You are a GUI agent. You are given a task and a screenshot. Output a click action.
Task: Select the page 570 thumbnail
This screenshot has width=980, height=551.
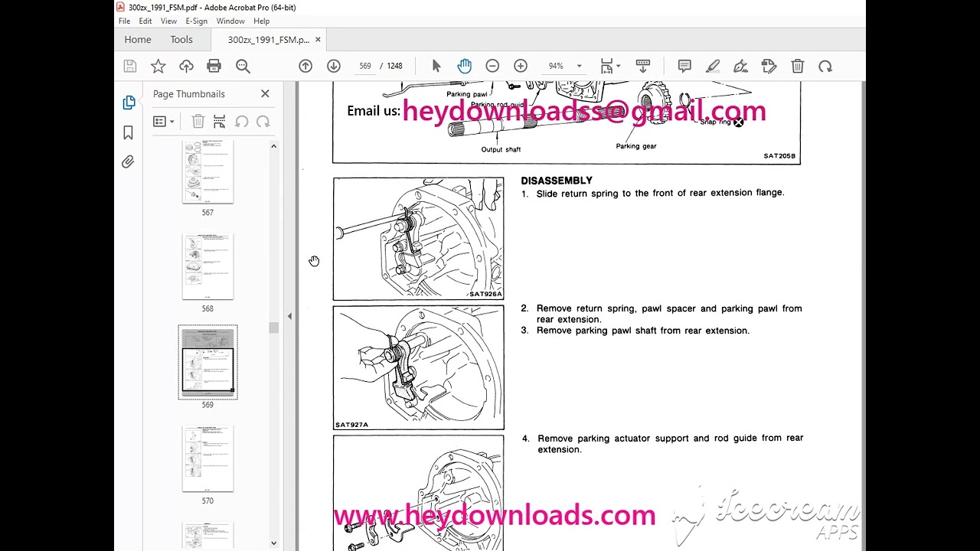(207, 459)
